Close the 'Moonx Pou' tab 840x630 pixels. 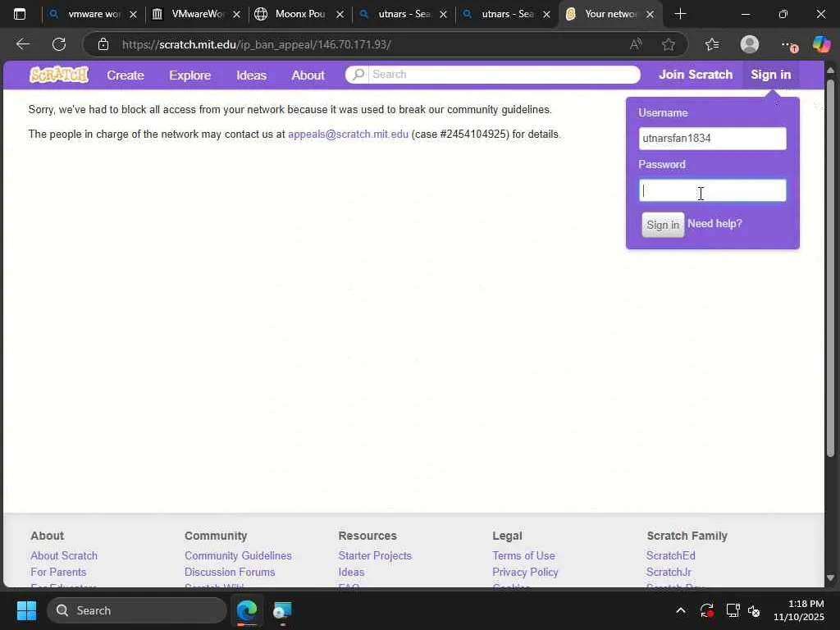click(340, 15)
